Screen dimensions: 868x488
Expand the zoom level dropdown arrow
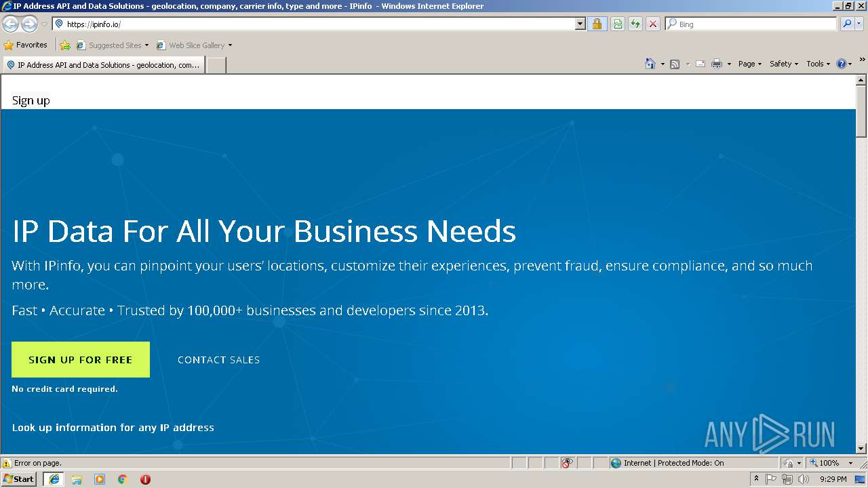click(850, 463)
